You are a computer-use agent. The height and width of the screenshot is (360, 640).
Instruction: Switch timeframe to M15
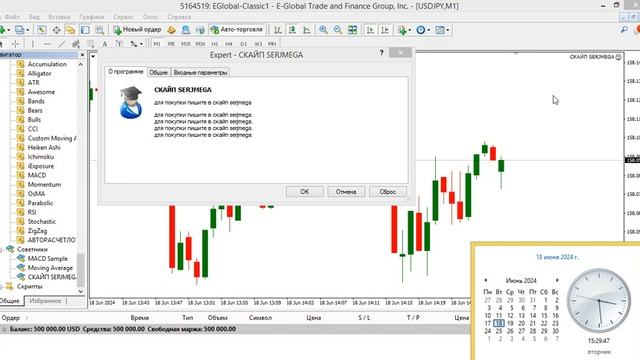pyautogui.click(x=186, y=44)
